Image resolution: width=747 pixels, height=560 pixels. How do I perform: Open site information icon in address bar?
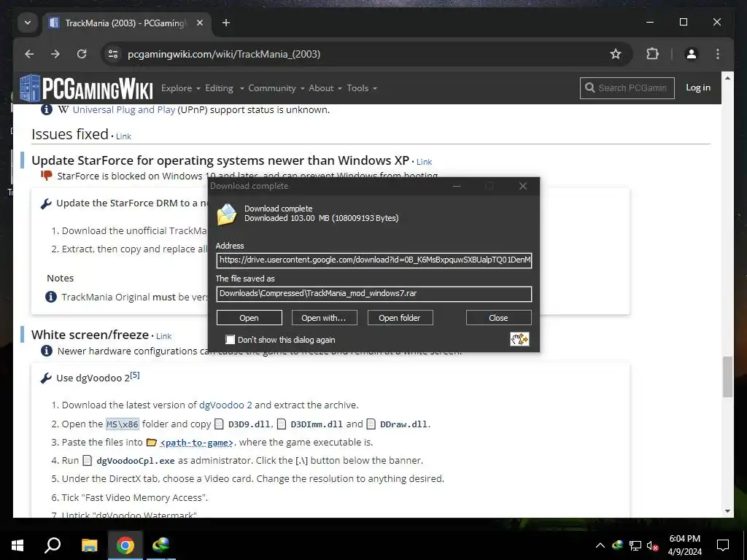point(113,54)
